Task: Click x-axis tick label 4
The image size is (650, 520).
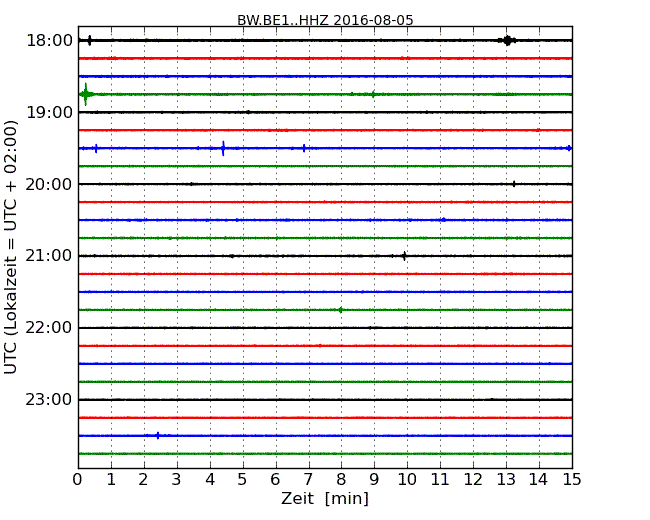Action: (x=210, y=479)
